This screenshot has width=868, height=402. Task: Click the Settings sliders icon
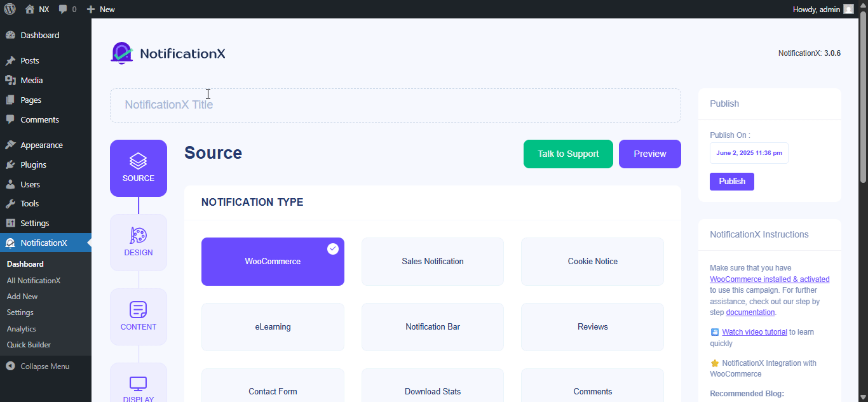10,224
